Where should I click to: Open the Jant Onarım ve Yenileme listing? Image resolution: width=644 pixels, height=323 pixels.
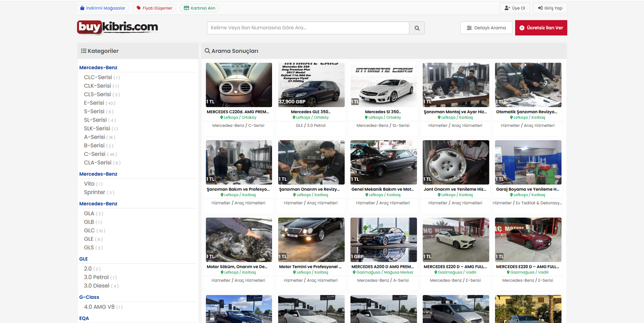tap(455, 189)
